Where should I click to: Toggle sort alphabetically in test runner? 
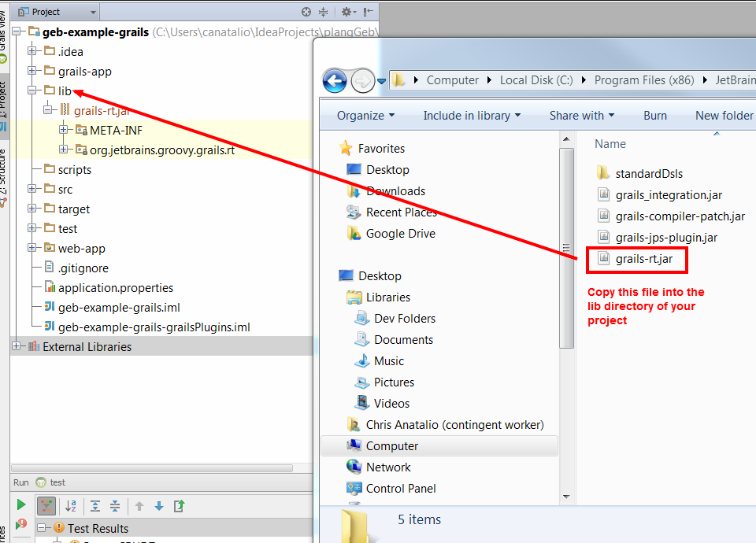pos(70,506)
